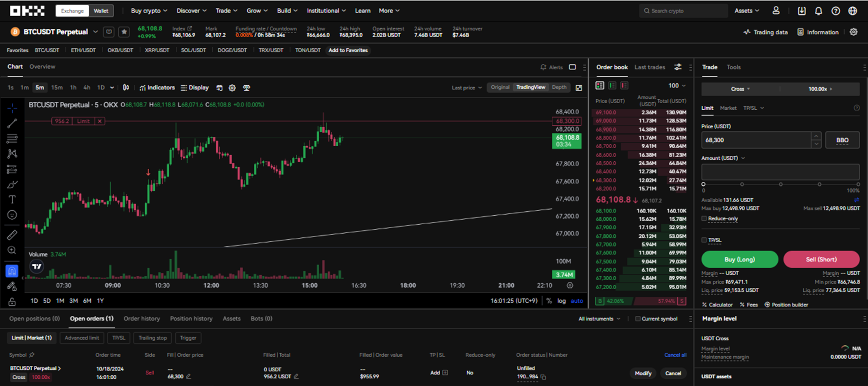Enable the Reduce-only checkbox

tap(704, 219)
